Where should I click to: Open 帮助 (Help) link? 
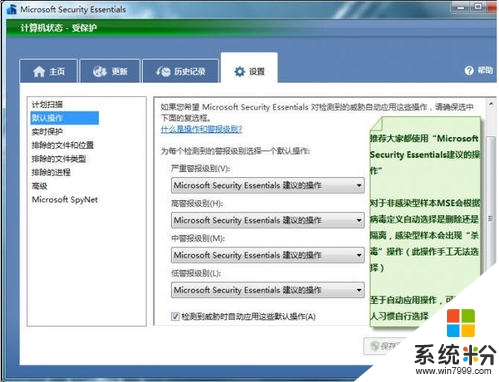tap(485, 70)
